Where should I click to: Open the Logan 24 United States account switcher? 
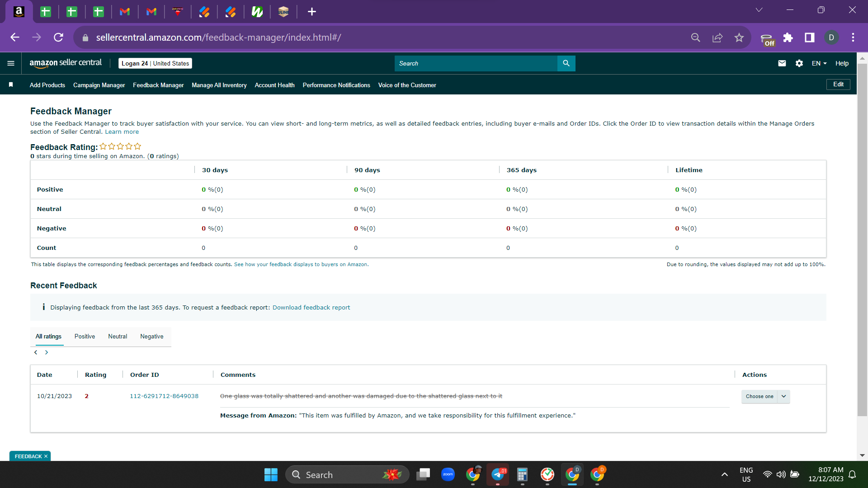tap(155, 63)
